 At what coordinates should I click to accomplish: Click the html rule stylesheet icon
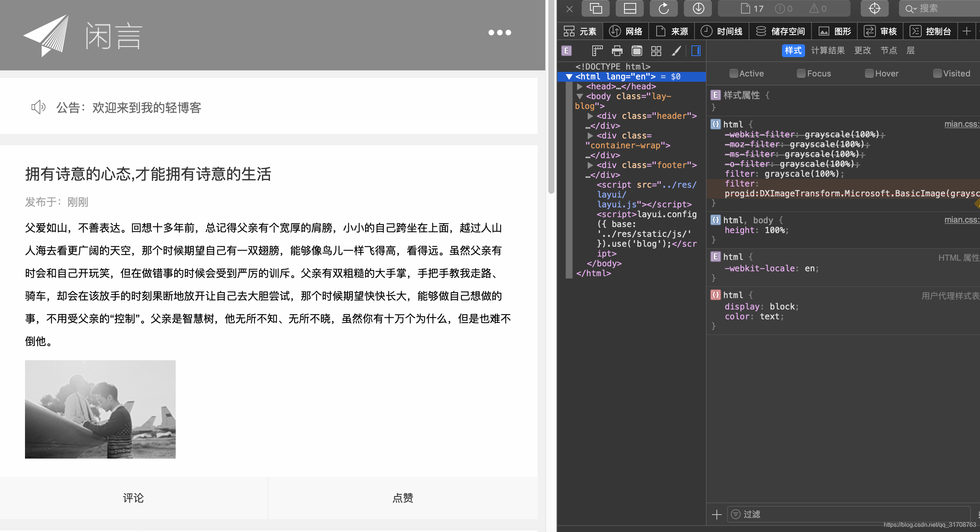[x=716, y=124]
